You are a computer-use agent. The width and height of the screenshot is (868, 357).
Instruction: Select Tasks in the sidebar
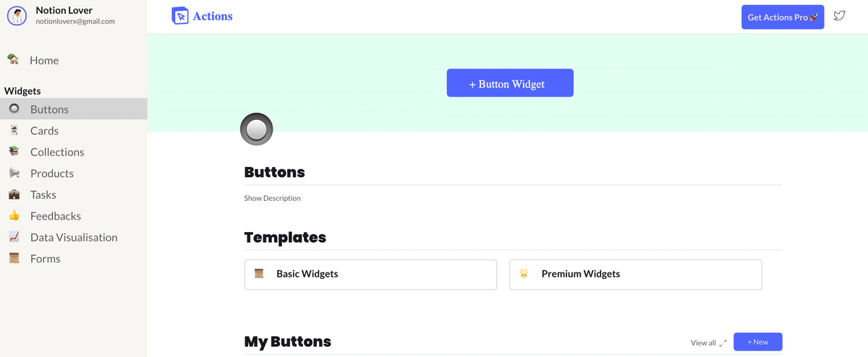click(43, 194)
